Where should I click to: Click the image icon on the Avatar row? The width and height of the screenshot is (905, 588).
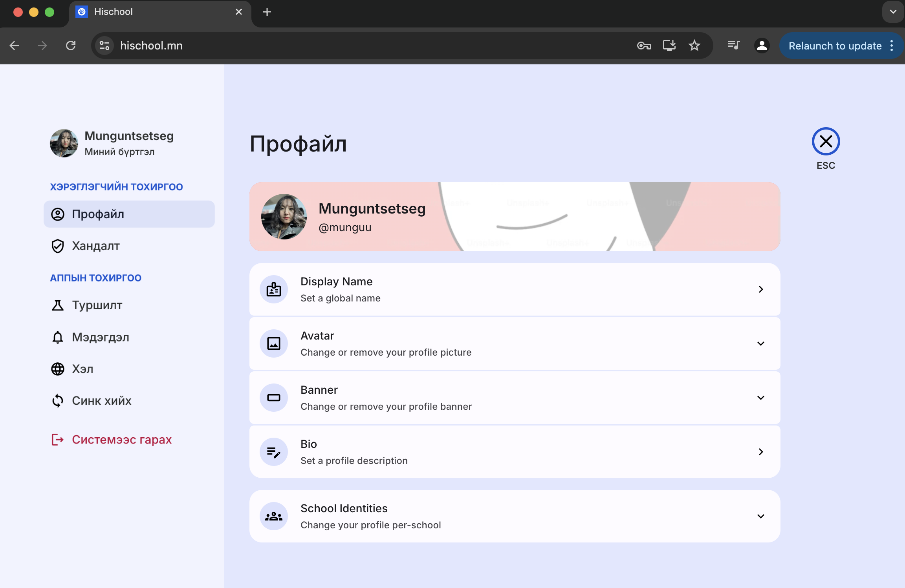click(273, 343)
